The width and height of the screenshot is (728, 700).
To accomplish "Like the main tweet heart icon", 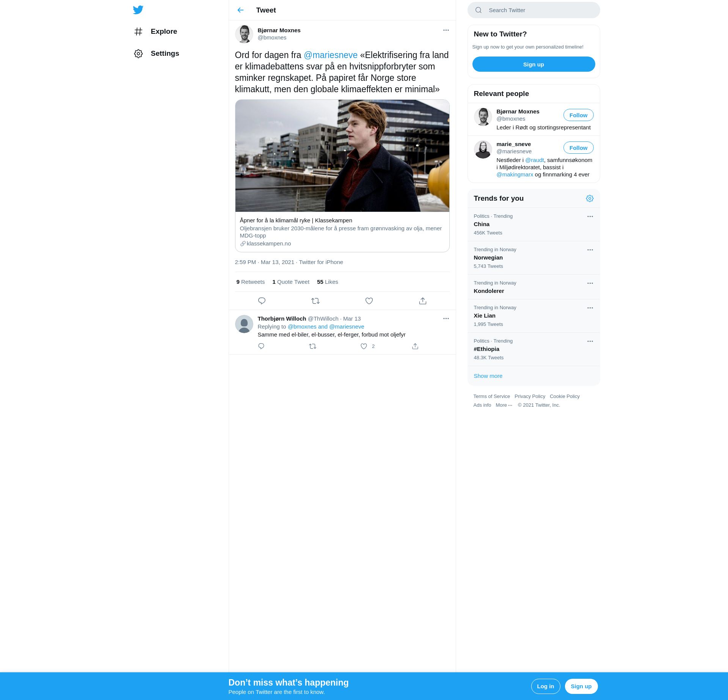I will [x=369, y=301].
